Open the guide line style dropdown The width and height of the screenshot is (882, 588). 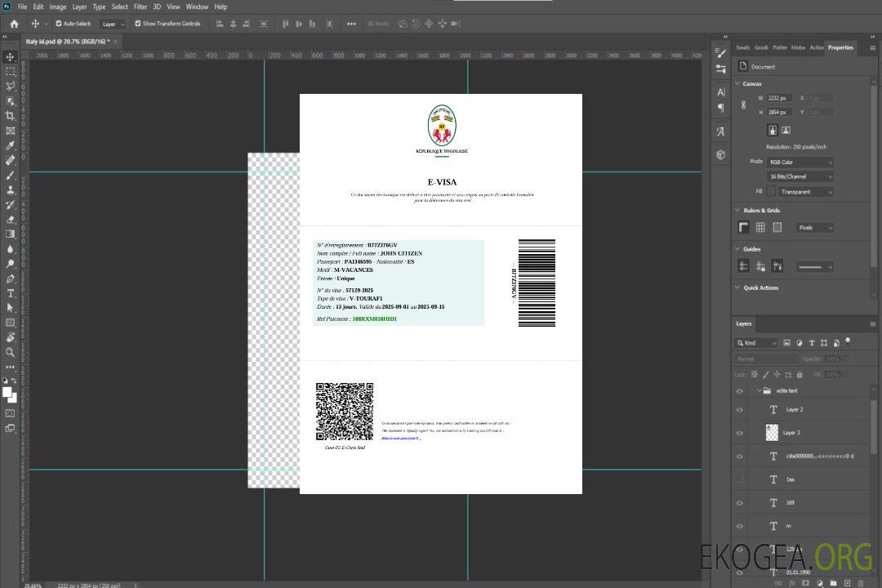pos(815,267)
